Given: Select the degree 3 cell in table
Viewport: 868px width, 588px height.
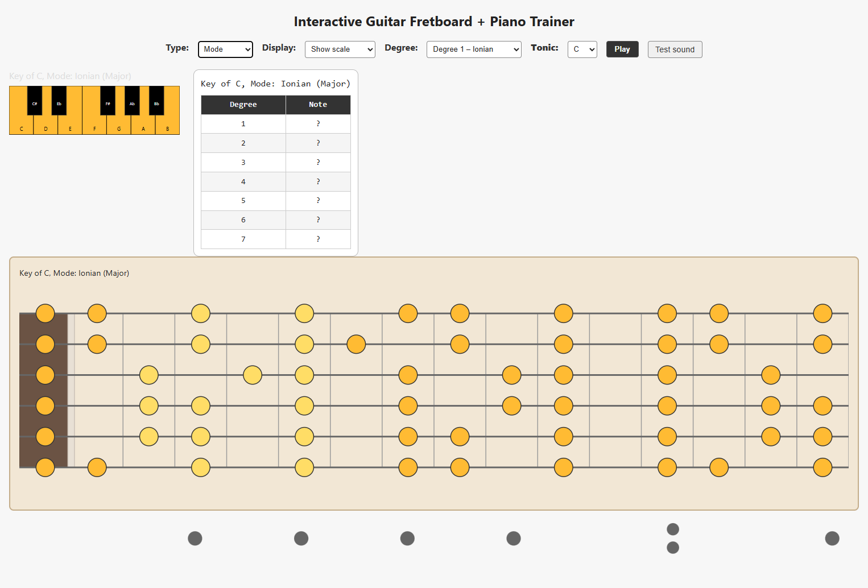Looking at the screenshot, I should pos(243,163).
